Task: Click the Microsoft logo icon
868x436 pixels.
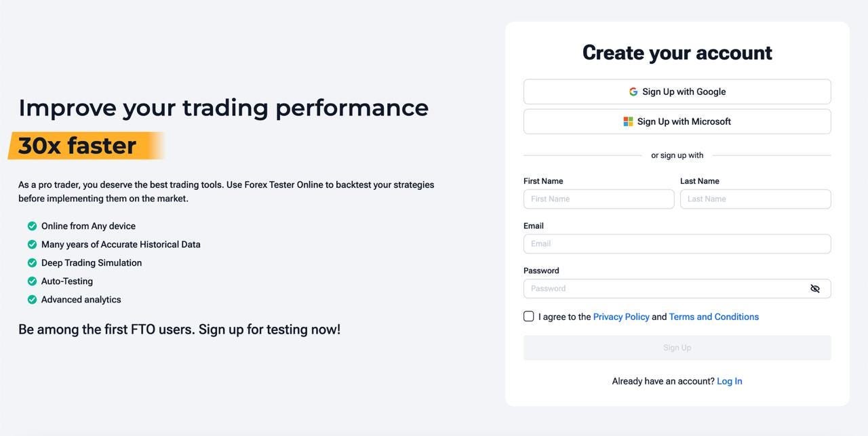Action: tap(628, 121)
